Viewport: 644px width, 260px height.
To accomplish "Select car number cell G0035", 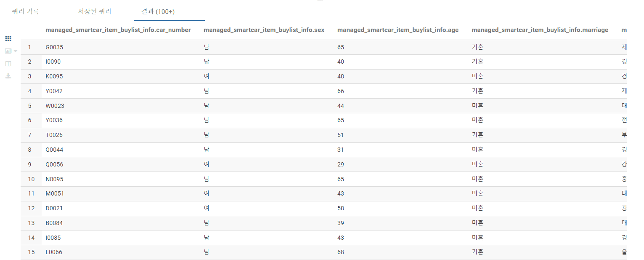I will click(x=54, y=47).
